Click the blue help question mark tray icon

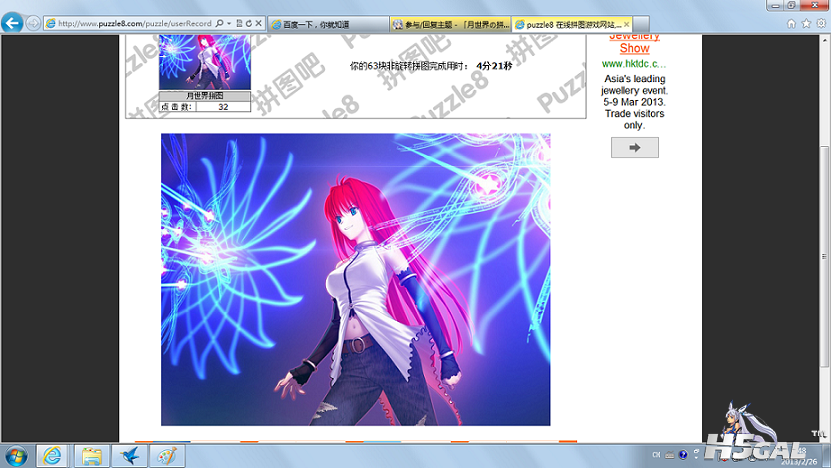[x=683, y=455]
